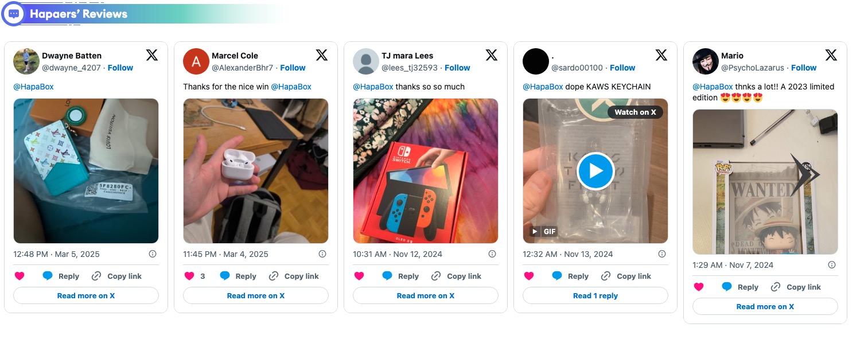Like Marcel Cole's tweet with heart icon
This screenshot has height=339, width=868.
click(x=189, y=276)
